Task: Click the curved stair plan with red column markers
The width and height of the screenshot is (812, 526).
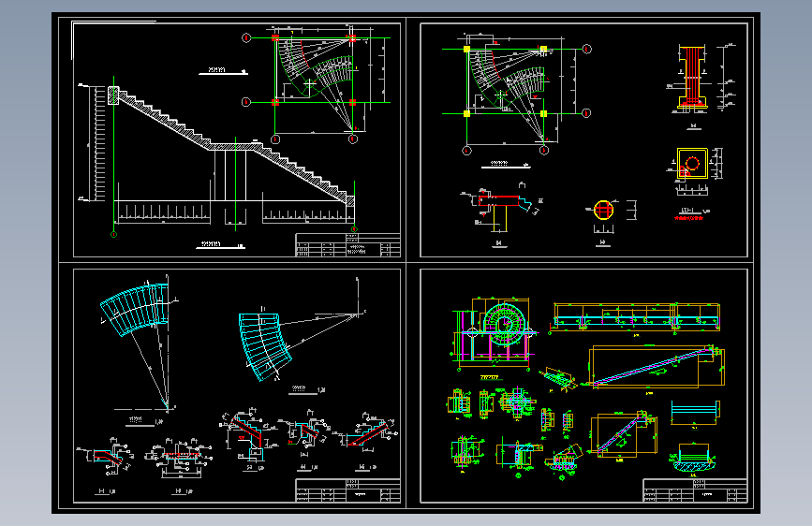Action: tap(316, 84)
